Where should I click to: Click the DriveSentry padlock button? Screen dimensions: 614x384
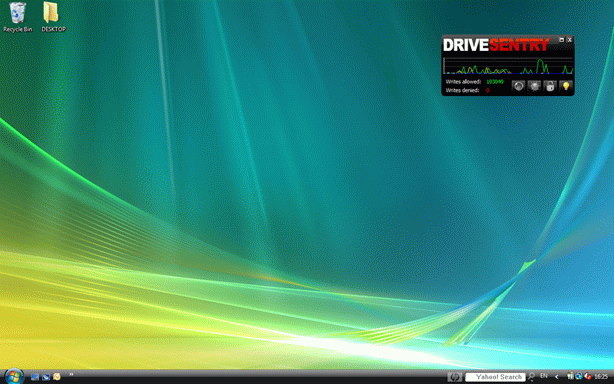click(x=550, y=86)
